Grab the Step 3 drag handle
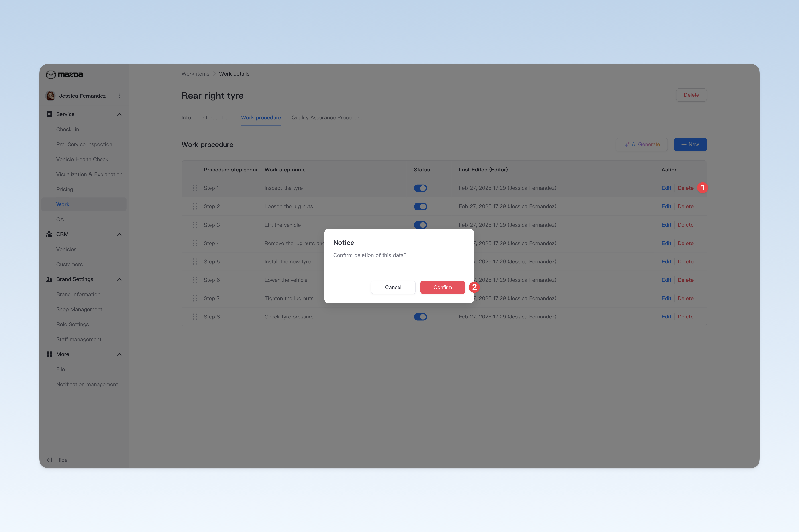This screenshot has height=532, width=799. click(195, 225)
